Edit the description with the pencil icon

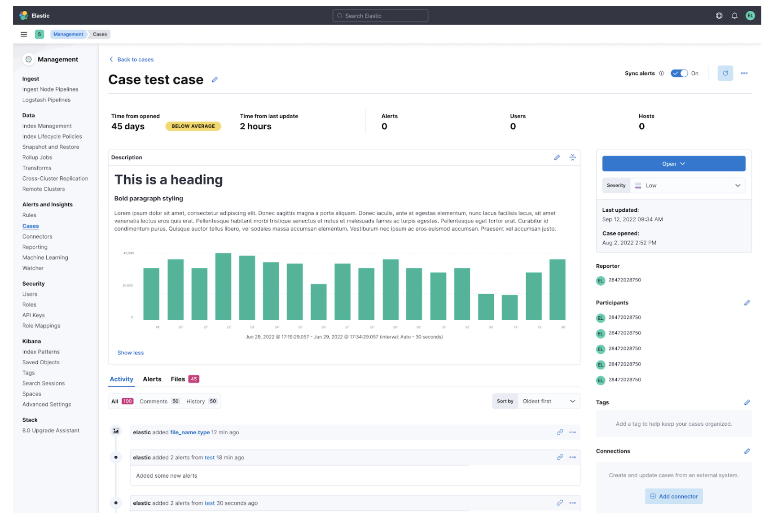pos(557,157)
